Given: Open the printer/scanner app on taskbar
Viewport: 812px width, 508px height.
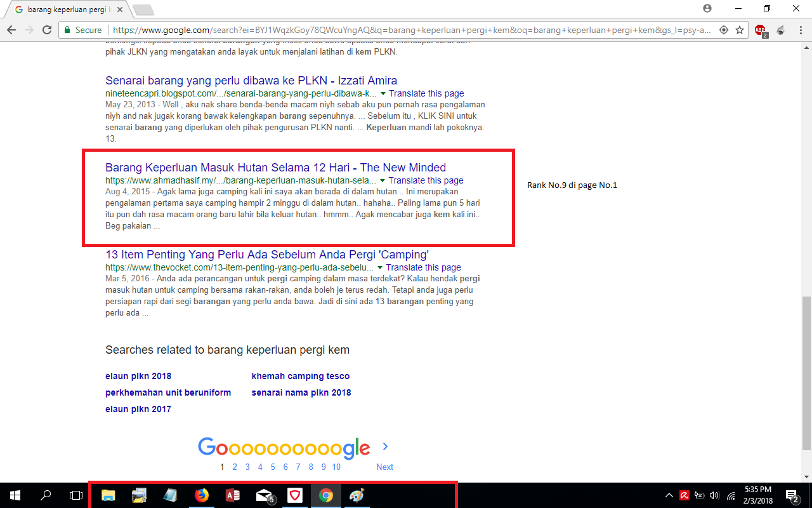Looking at the screenshot, I should [x=140, y=495].
